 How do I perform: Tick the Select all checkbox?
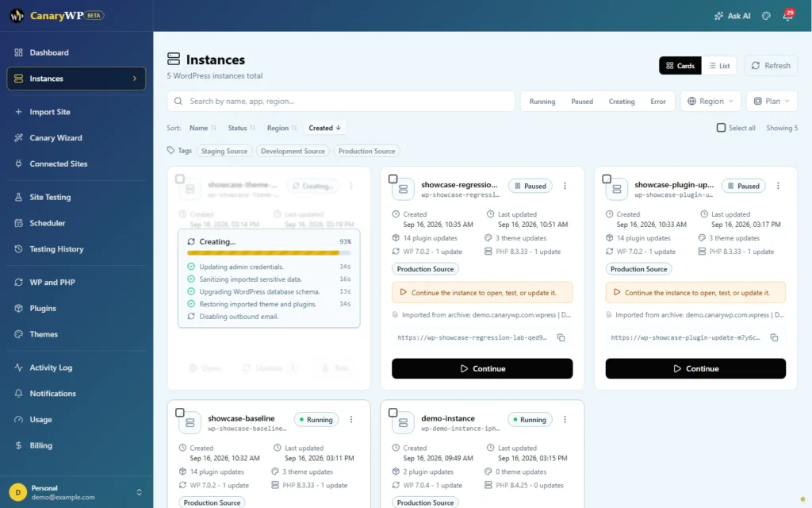click(721, 128)
